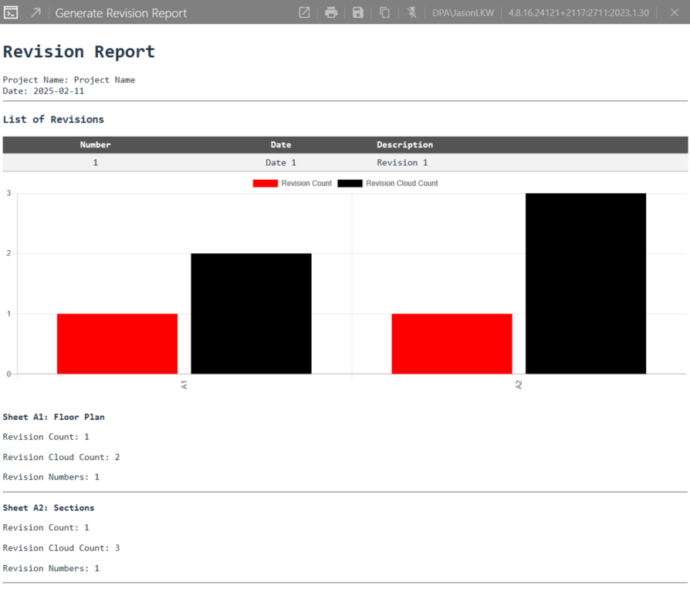The width and height of the screenshot is (690, 616).
Task: Click the red Revision Count bar for A1
Action: 117,344
